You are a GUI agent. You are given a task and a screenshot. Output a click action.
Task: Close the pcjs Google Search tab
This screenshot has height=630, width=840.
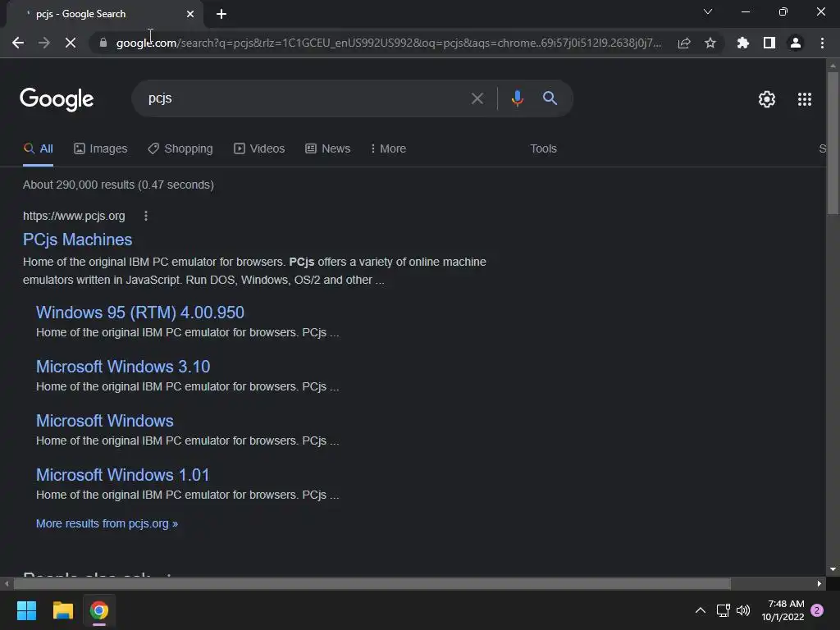190,14
